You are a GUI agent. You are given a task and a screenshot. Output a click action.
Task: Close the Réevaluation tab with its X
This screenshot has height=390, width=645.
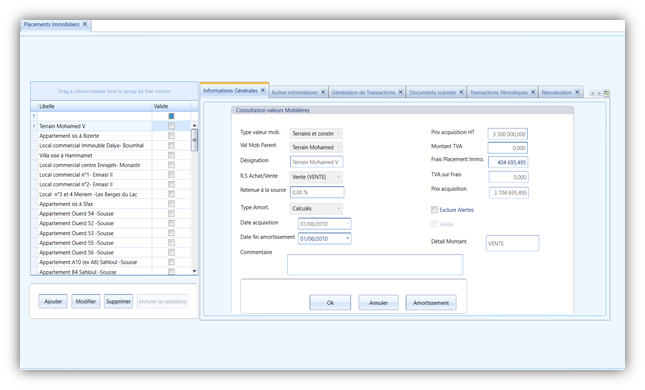coord(577,92)
